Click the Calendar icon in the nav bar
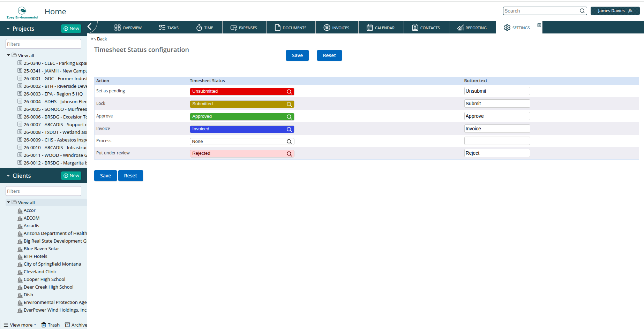Image resolution: width=644 pixels, height=329 pixels. point(370,28)
